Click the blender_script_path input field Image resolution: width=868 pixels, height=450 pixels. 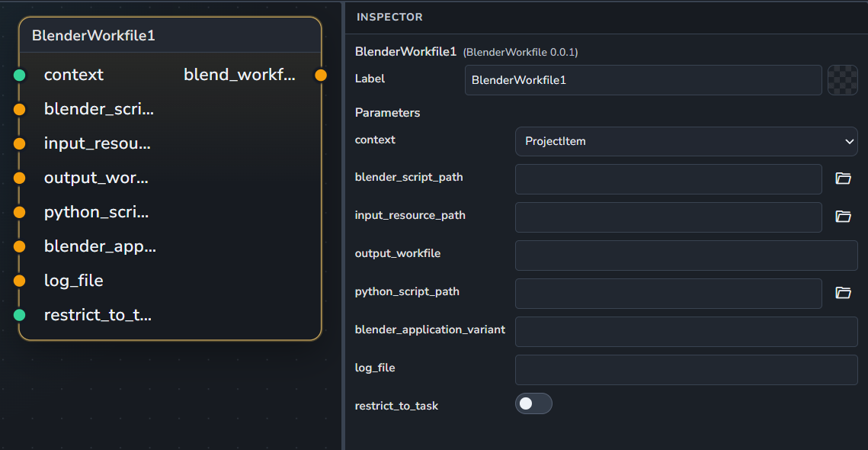668,179
